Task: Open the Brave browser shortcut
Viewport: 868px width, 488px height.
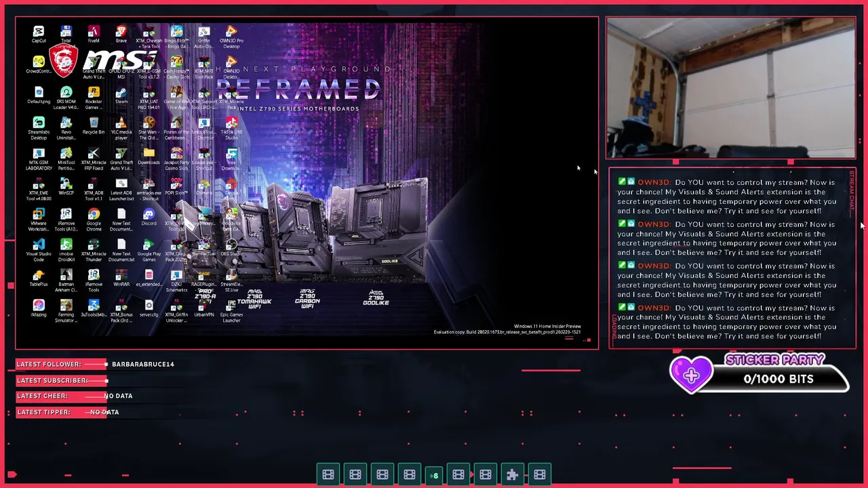Action: point(121,35)
